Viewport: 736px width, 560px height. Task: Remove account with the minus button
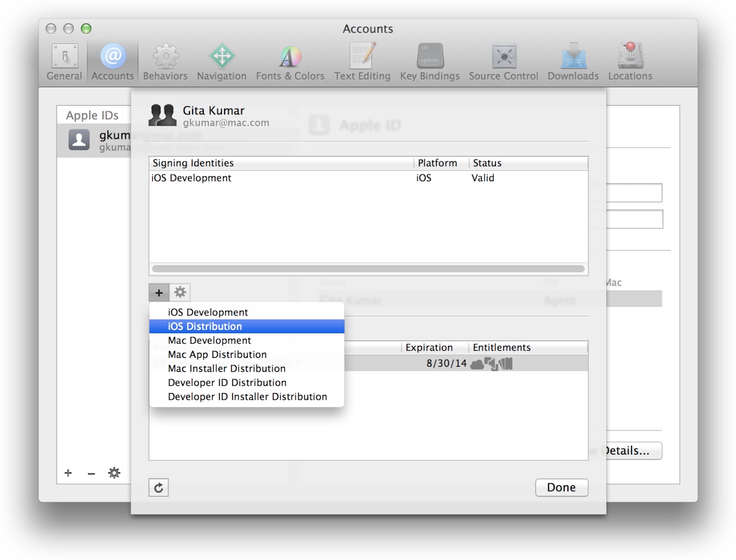coord(91,473)
